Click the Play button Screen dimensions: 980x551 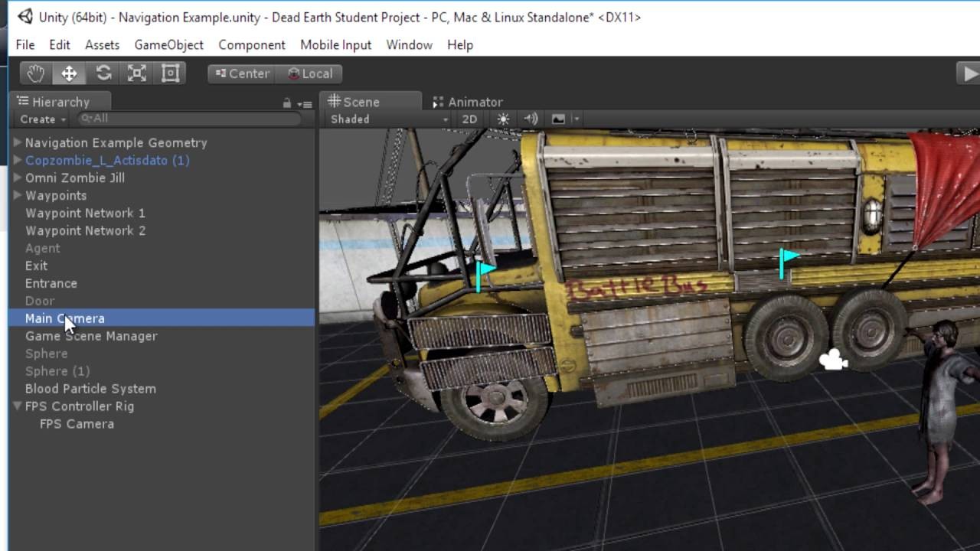point(969,73)
